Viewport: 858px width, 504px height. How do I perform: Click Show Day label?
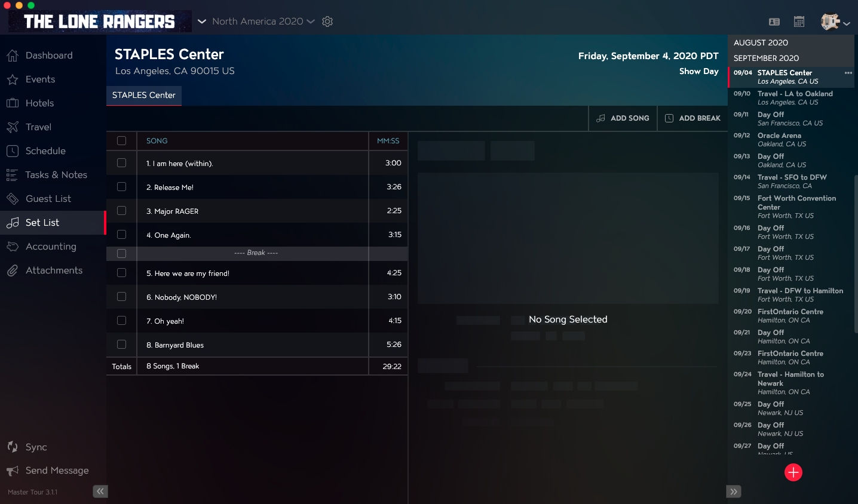[699, 71]
